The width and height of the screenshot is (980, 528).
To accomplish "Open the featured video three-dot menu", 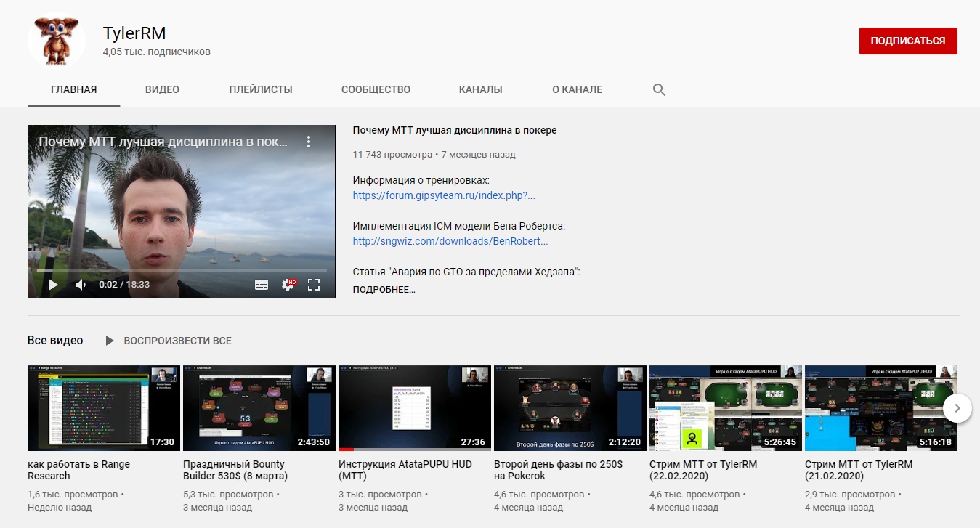I will click(308, 142).
